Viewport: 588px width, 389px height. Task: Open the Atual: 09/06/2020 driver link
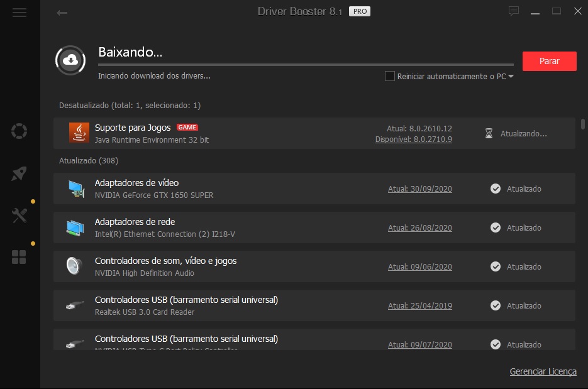[420, 267]
